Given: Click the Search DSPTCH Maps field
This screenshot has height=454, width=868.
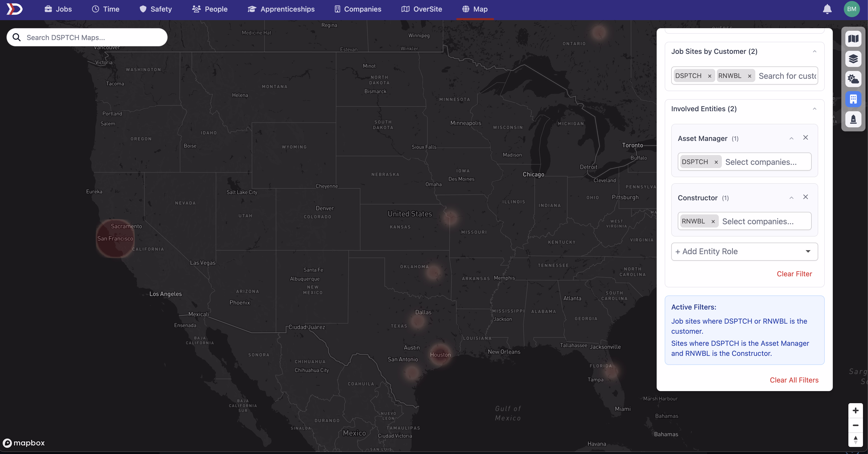Looking at the screenshot, I should point(87,37).
